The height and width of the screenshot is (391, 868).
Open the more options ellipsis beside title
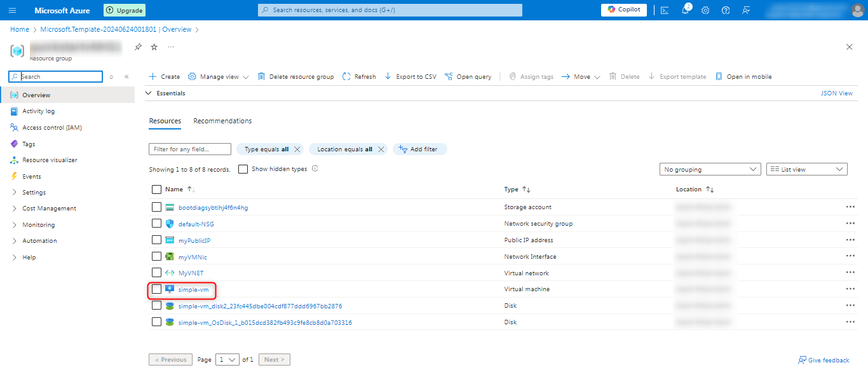[170, 47]
